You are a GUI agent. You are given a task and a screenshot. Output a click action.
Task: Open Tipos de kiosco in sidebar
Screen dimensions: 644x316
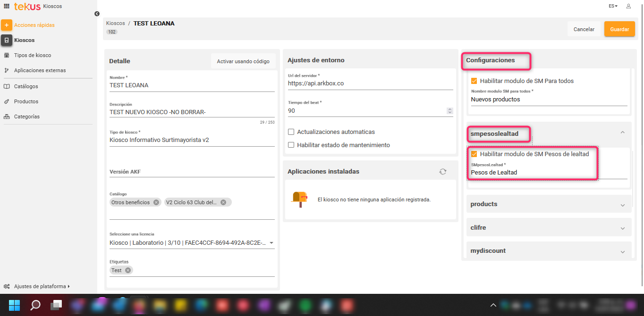(33, 55)
